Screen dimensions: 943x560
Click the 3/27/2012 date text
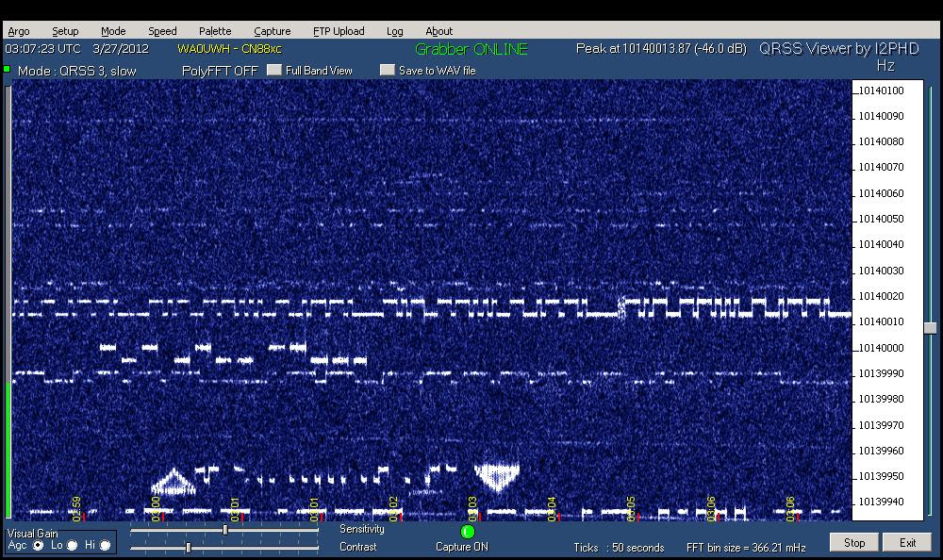coord(121,49)
